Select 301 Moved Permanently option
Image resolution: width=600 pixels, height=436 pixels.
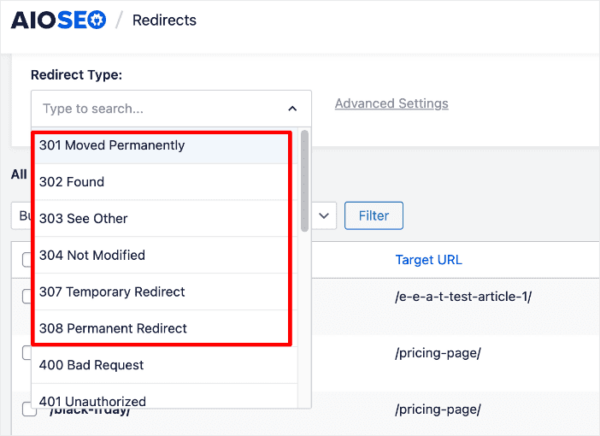112,145
